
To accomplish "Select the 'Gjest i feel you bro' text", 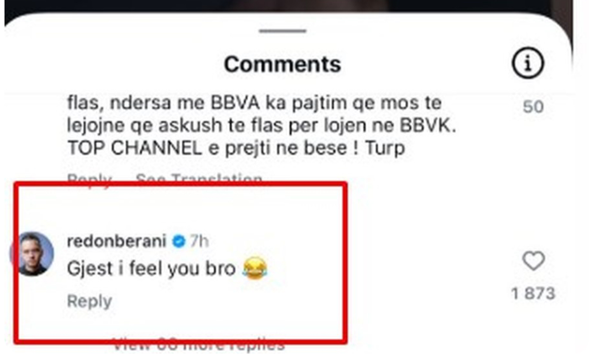I will [x=151, y=269].
